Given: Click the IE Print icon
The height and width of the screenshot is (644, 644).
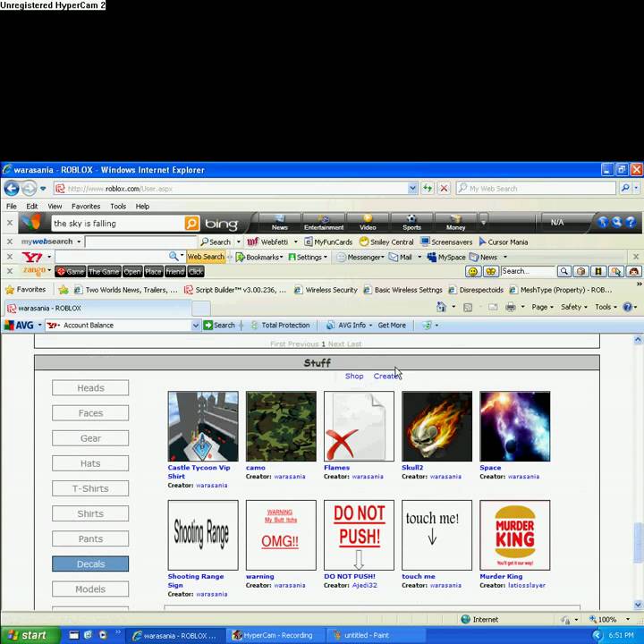Looking at the screenshot, I should 511,307.
